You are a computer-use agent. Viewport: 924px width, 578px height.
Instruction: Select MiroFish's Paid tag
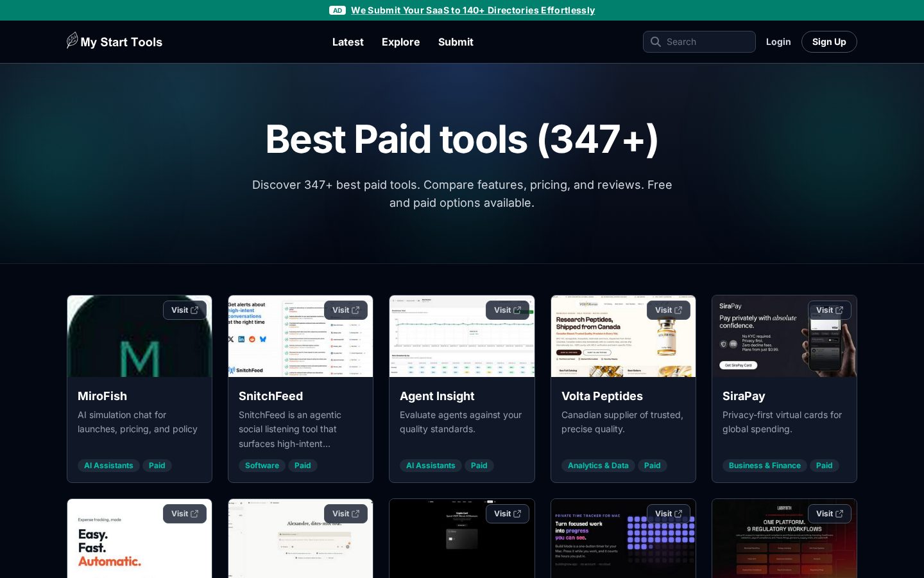157,466
